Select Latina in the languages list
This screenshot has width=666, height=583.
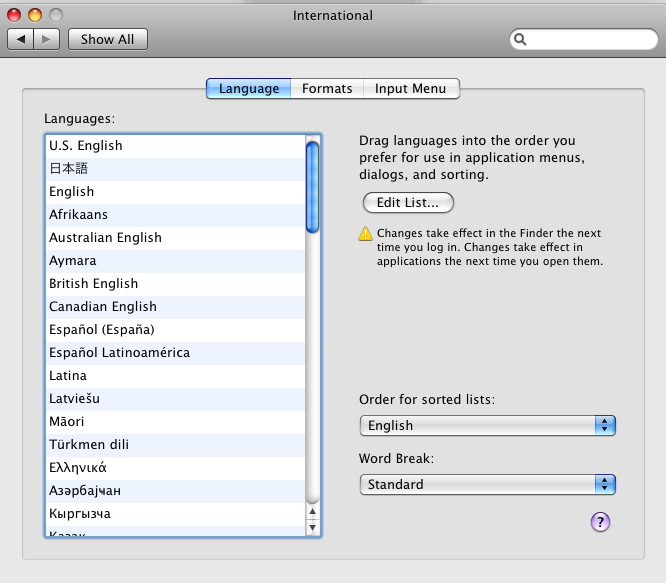point(175,376)
